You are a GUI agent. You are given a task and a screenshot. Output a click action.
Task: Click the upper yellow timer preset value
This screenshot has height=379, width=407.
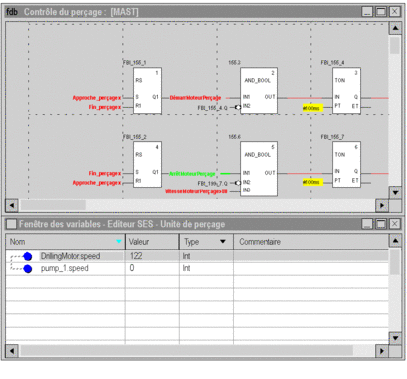tap(313, 108)
